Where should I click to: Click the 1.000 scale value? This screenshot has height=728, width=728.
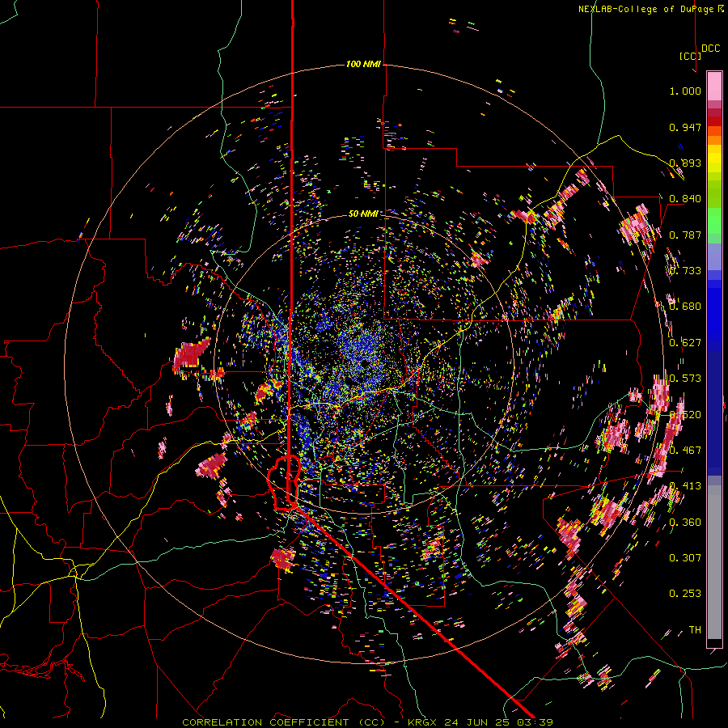pyautogui.click(x=685, y=91)
